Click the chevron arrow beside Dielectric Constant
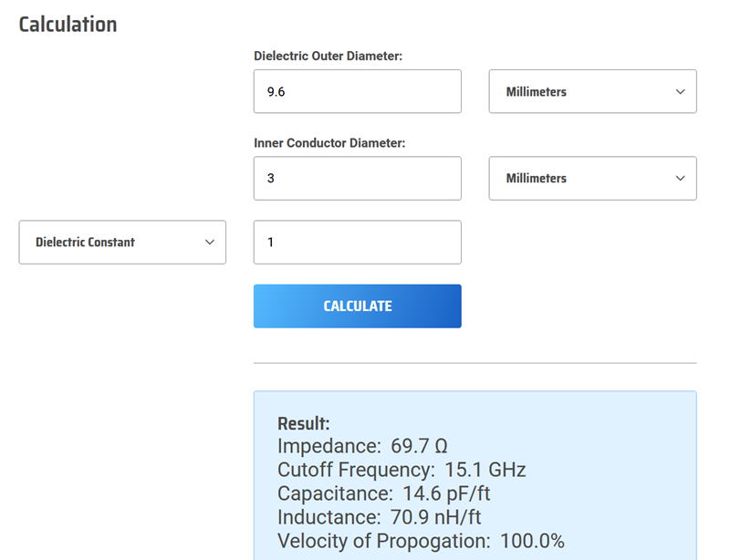 [x=209, y=243]
